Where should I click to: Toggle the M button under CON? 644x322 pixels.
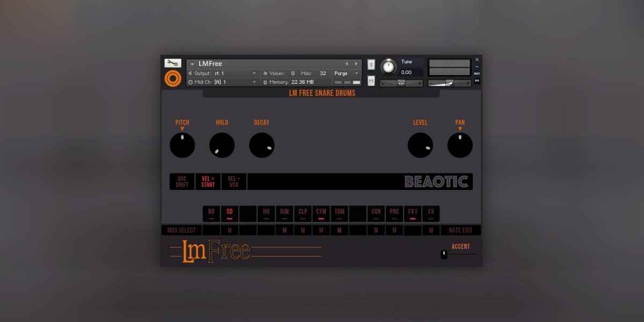click(376, 230)
